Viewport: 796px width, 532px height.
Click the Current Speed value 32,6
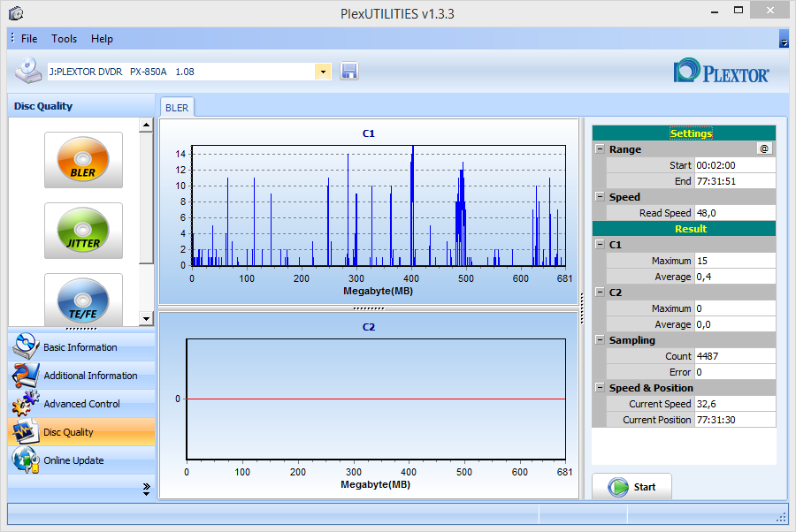(x=735, y=404)
